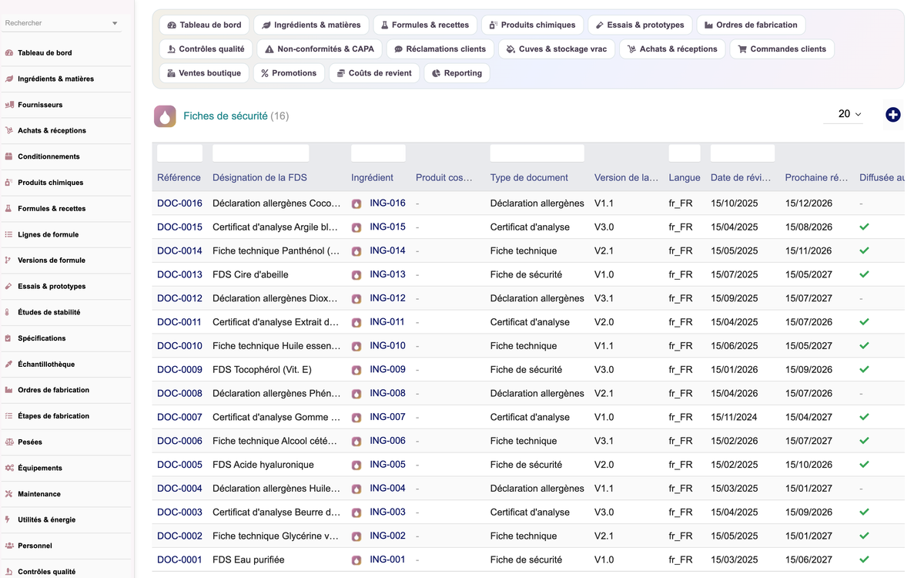Click cell 'FDS Eau purifiée'

coord(248,560)
